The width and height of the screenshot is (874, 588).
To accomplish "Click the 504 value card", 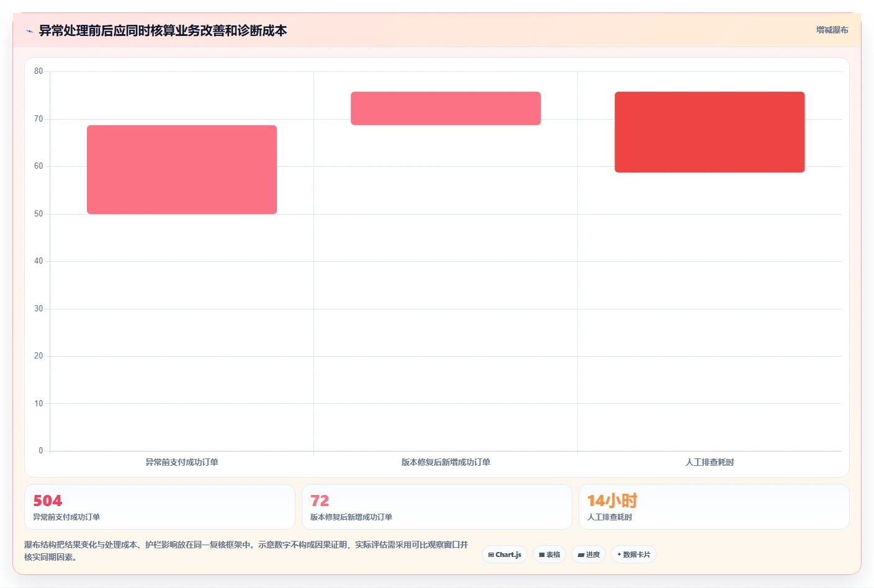I will coord(160,507).
